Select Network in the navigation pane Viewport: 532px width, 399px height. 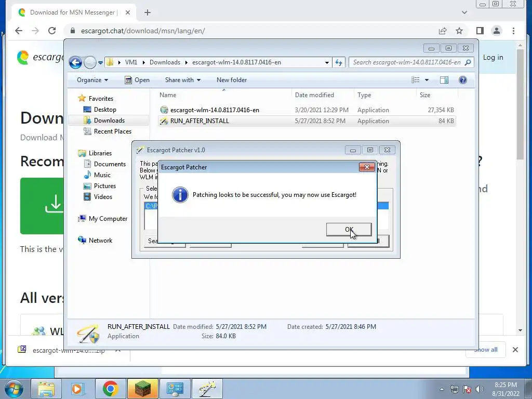(100, 240)
